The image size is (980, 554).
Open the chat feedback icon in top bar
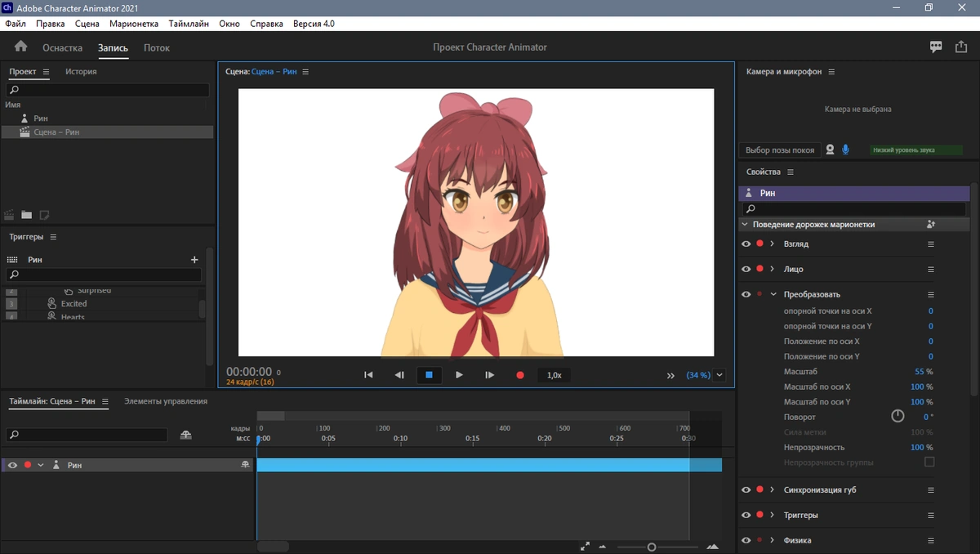pyautogui.click(x=936, y=47)
